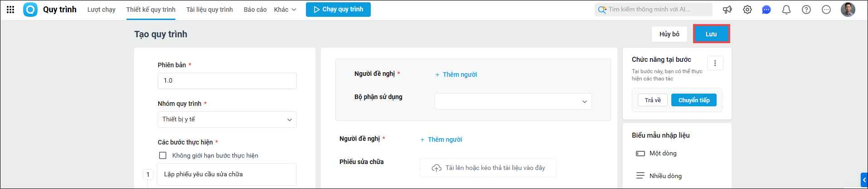Click the three-dot options in Chức năng tại bước
Screen dimensions: 868x189
(x=715, y=63)
